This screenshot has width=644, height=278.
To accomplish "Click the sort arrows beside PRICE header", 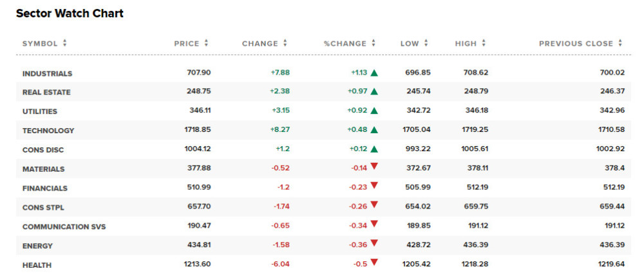I will [206, 44].
